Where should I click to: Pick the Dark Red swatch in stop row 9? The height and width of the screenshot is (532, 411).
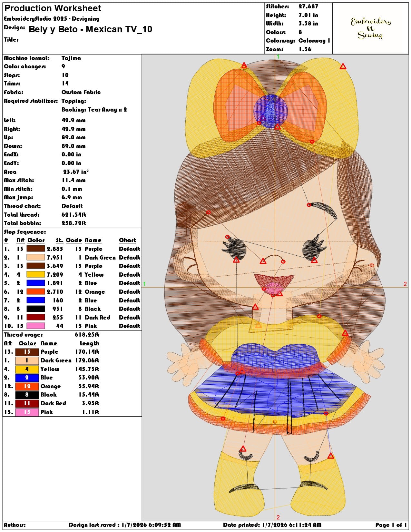35,317
